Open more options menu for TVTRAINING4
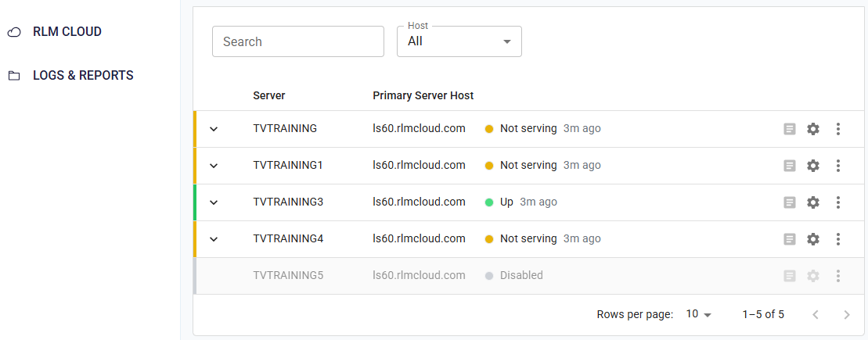This screenshot has height=340, width=868. tap(838, 239)
